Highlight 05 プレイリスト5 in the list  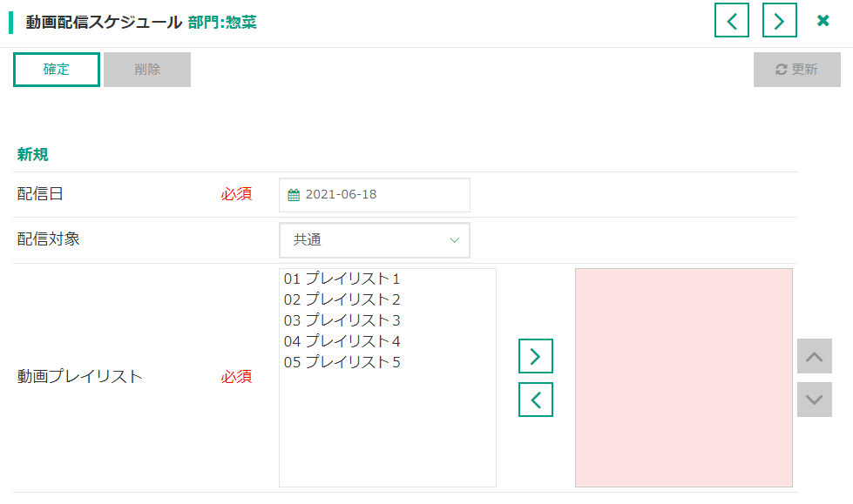coord(342,362)
